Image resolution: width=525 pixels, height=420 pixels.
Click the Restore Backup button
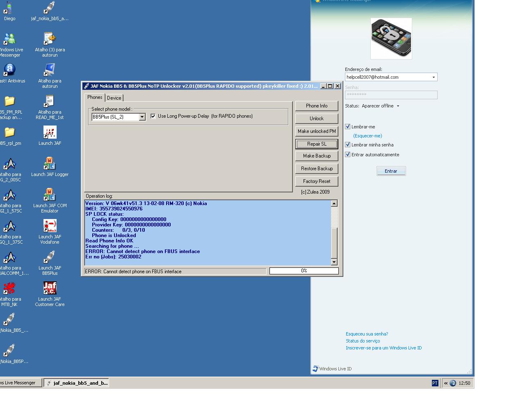point(317,169)
